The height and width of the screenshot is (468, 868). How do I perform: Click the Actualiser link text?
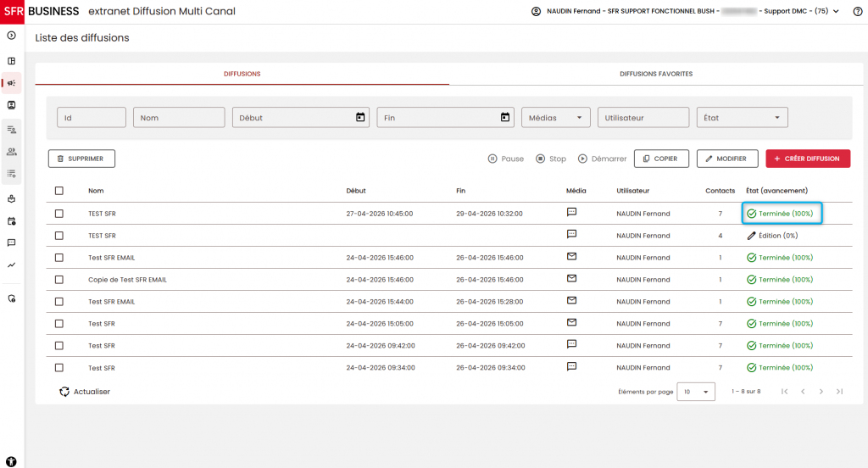92,392
